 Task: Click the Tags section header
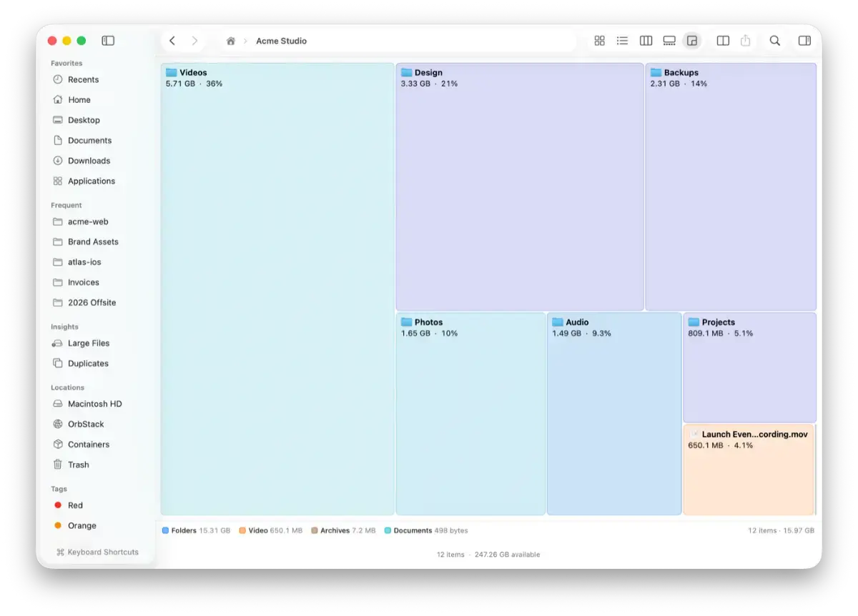coord(59,489)
